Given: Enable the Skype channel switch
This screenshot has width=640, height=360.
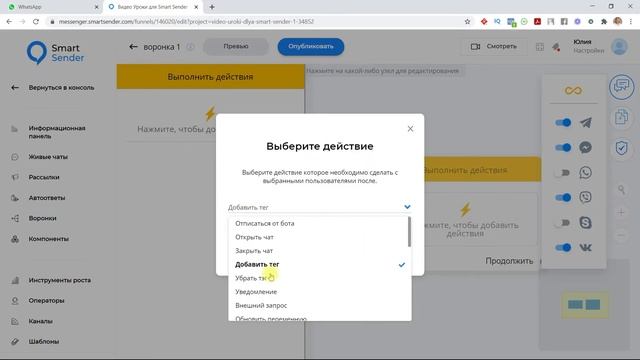Looking at the screenshot, I should pos(563,222).
